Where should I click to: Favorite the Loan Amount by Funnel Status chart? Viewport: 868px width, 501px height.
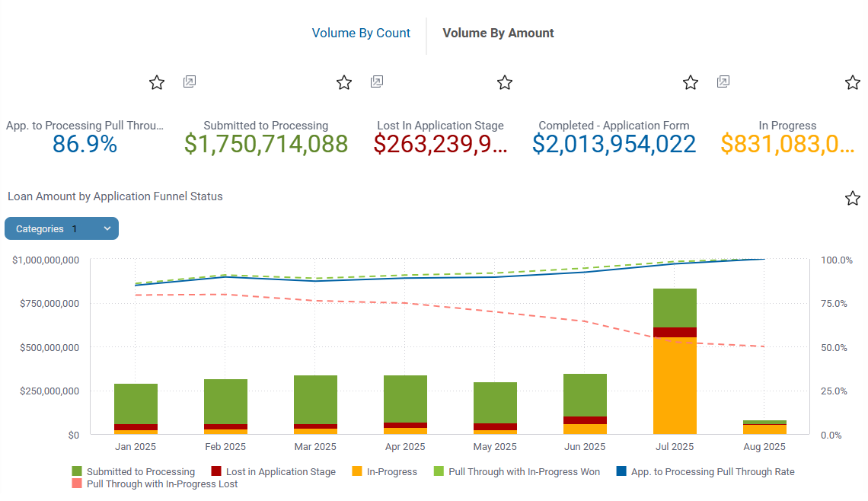(x=853, y=198)
